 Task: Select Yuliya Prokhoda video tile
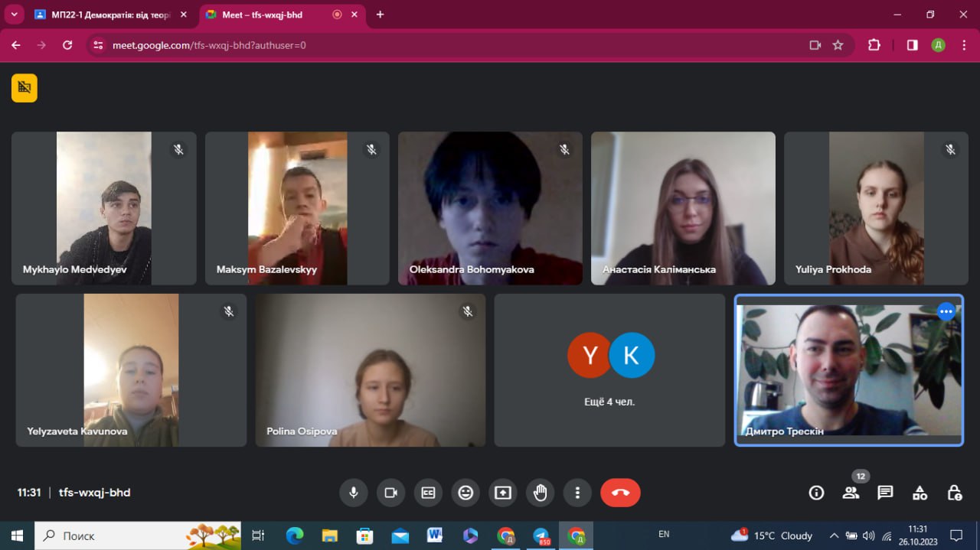click(876, 208)
